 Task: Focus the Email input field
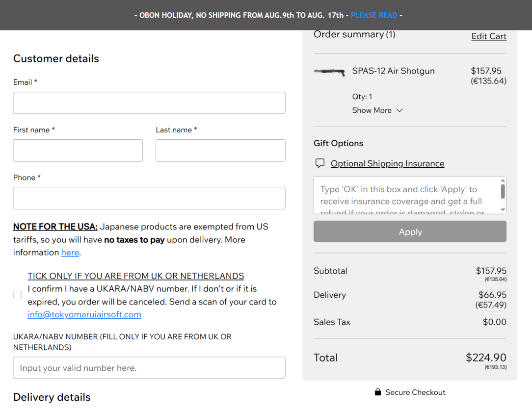[x=149, y=103]
